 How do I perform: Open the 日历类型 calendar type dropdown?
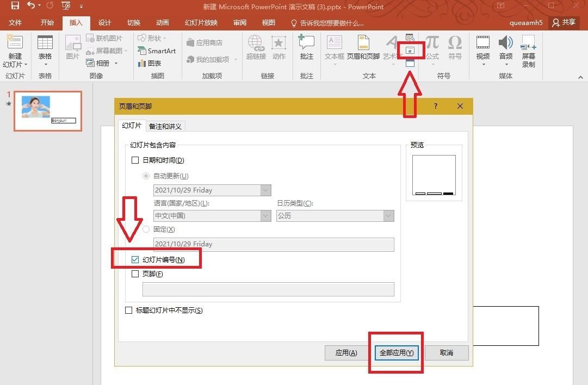(388, 216)
